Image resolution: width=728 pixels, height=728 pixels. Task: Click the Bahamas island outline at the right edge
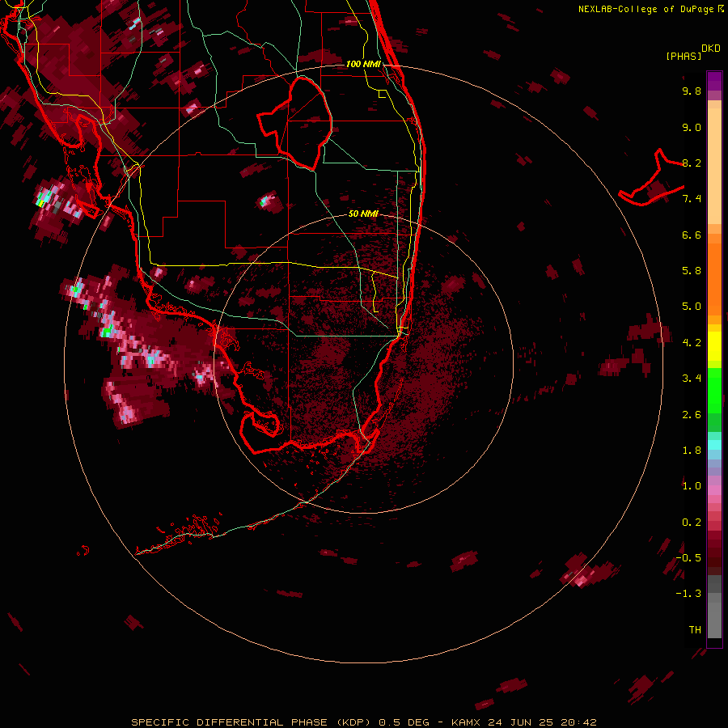[651, 179]
